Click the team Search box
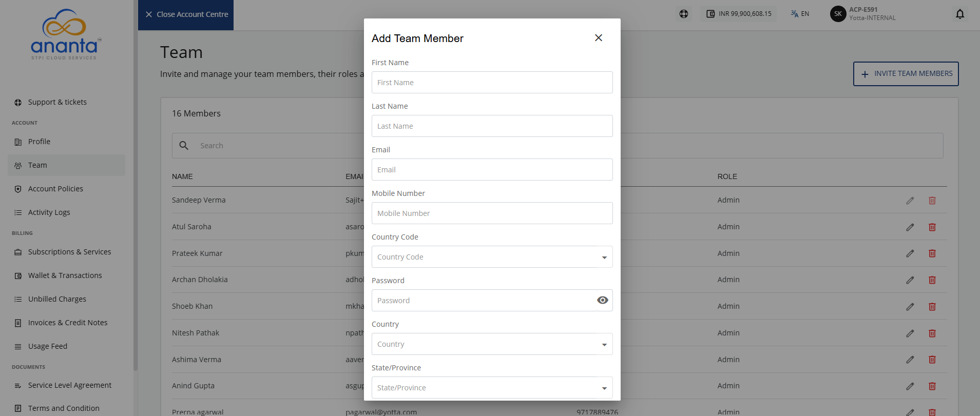The height and width of the screenshot is (416, 980). coord(558,146)
